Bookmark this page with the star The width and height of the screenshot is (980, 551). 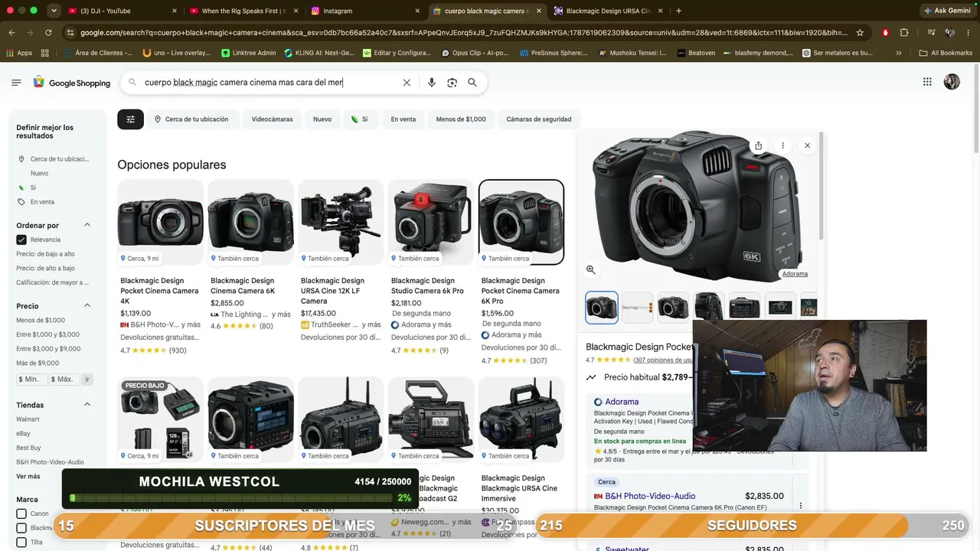tap(860, 33)
